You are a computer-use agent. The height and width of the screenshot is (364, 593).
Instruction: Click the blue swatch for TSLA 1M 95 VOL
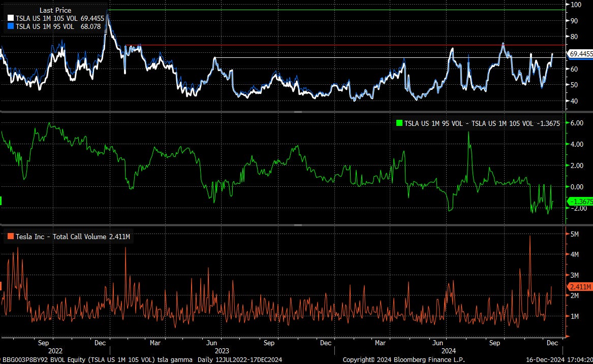(11, 26)
